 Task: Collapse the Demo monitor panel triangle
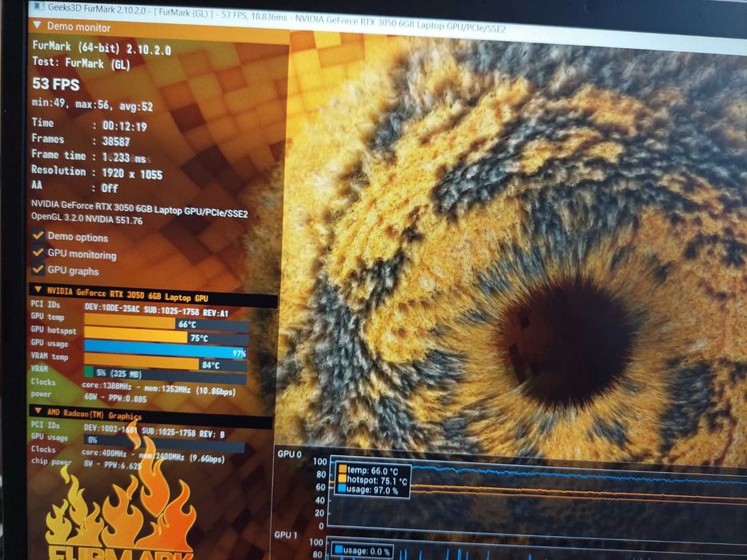pyautogui.click(x=37, y=25)
